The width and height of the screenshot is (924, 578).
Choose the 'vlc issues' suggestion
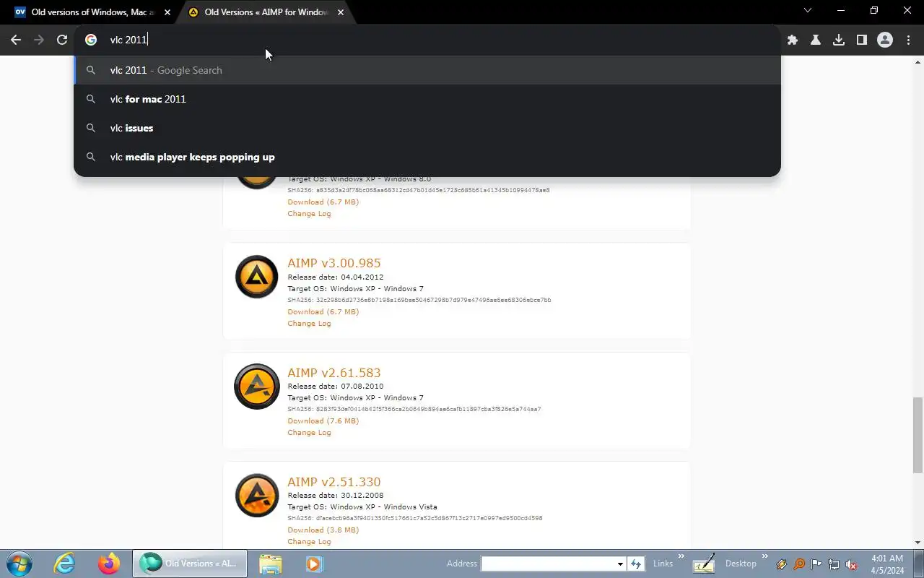(427, 128)
